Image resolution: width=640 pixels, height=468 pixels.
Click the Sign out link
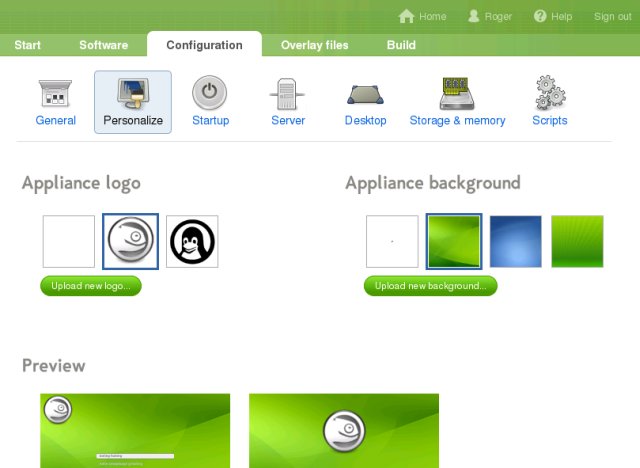pos(613,16)
